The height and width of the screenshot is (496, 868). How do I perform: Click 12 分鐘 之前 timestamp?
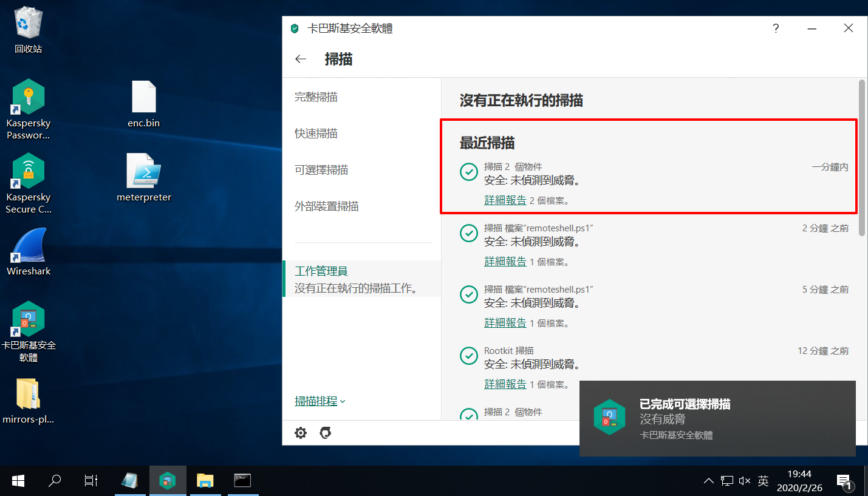823,351
